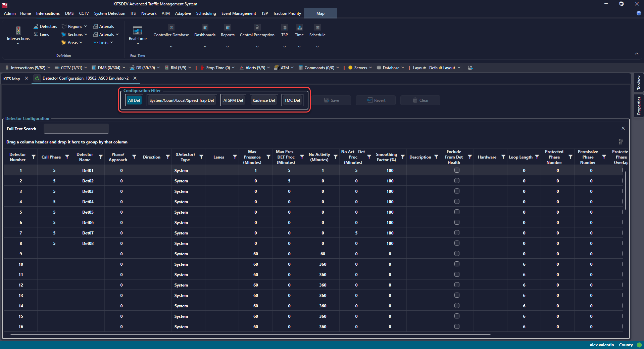Enable Exclude From Det Health for detector 10
The width and height of the screenshot is (644, 349).
click(457, 264)
